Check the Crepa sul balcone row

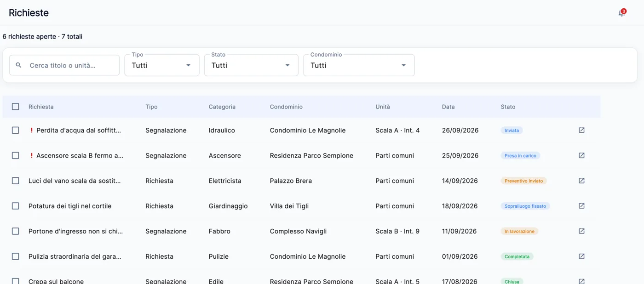tap(15, 281)
